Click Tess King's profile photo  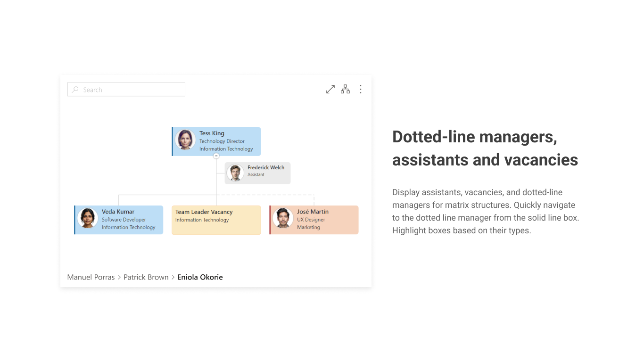pos(184,140)
